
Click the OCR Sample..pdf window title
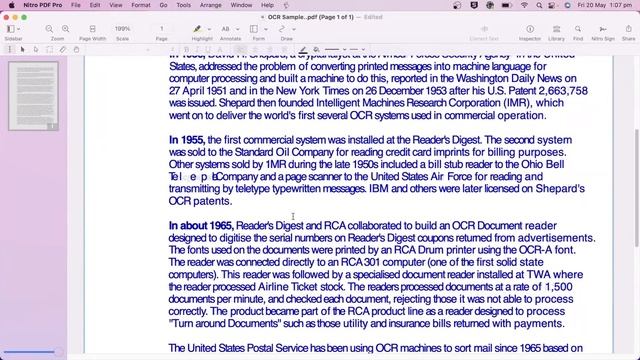[x=311, y=17]
